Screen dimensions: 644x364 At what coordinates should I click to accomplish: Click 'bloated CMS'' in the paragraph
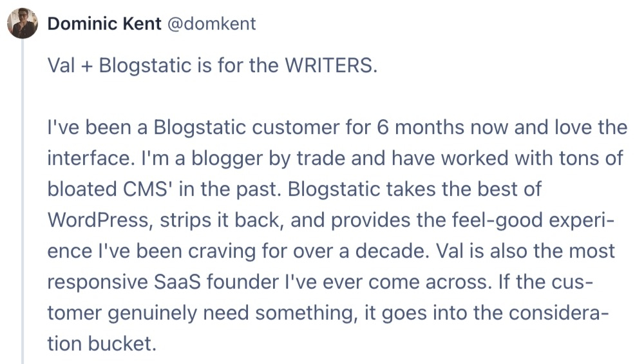coord(110,189)
